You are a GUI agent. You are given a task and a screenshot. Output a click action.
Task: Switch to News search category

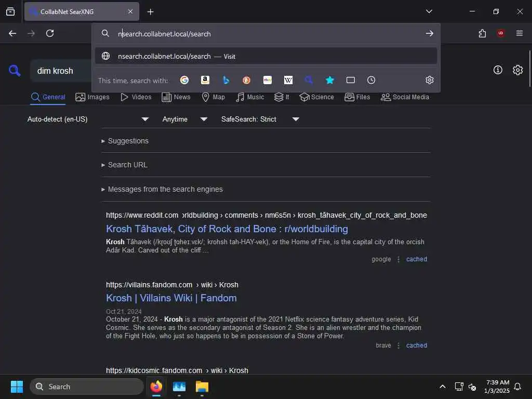(x=176, y=97)
